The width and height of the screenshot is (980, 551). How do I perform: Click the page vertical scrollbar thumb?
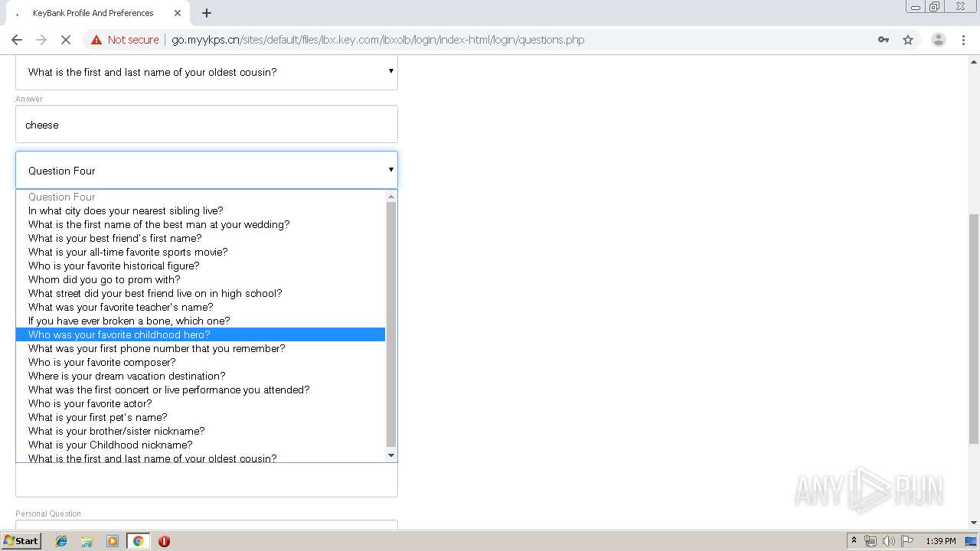tap(974, 329)
